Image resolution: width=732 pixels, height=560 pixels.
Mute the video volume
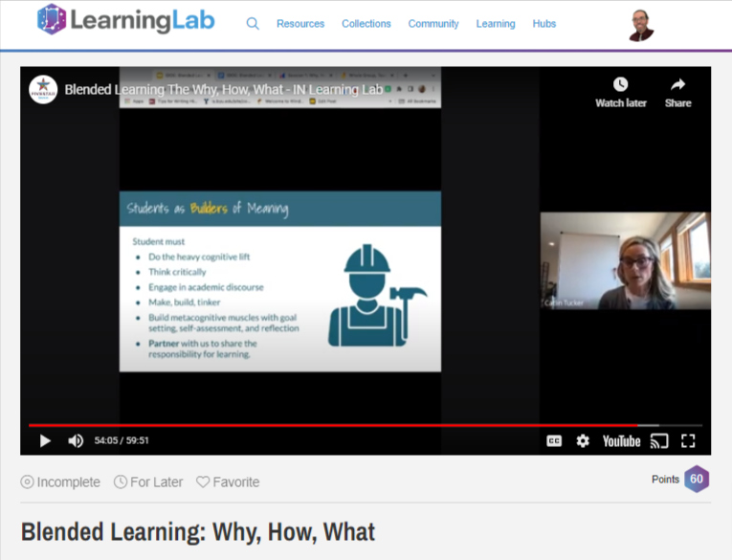point(76,440)
